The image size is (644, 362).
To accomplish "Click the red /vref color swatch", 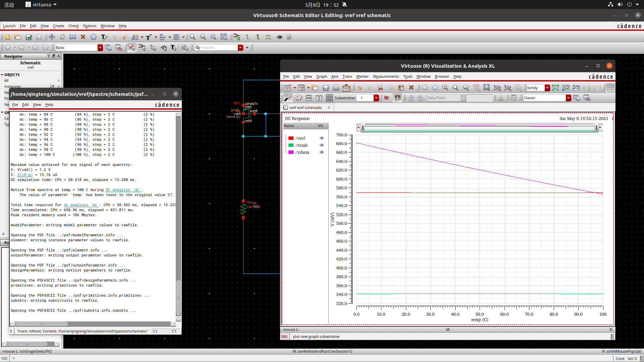I will 291,138.
